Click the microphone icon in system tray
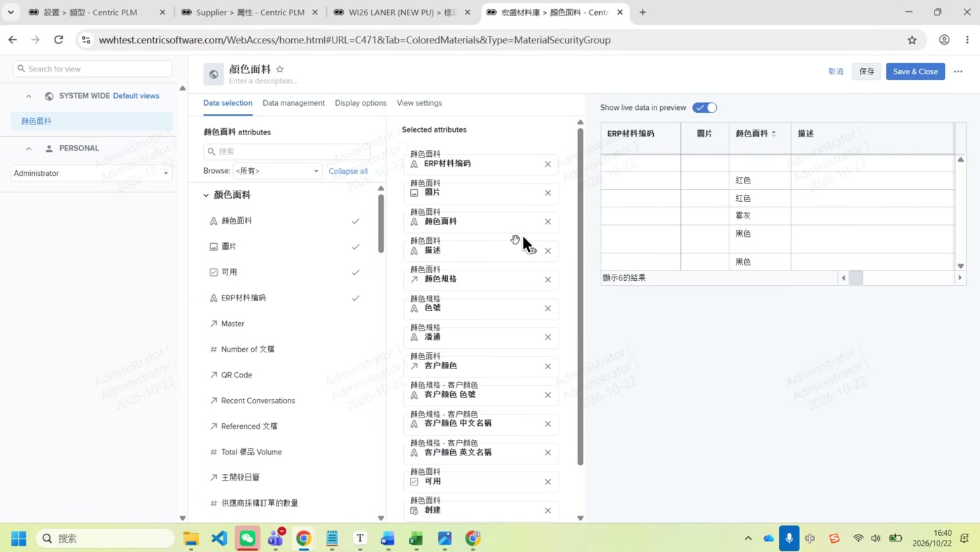Viewport: 980px width, 552px height. pyautogui.click(x=789, y=538)
